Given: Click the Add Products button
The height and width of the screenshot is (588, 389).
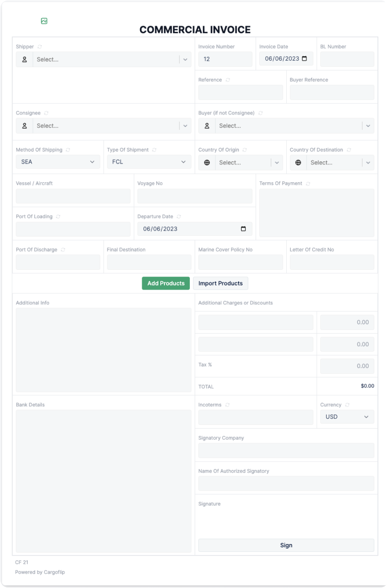Looking at the screenshot, I should (166, 283).
